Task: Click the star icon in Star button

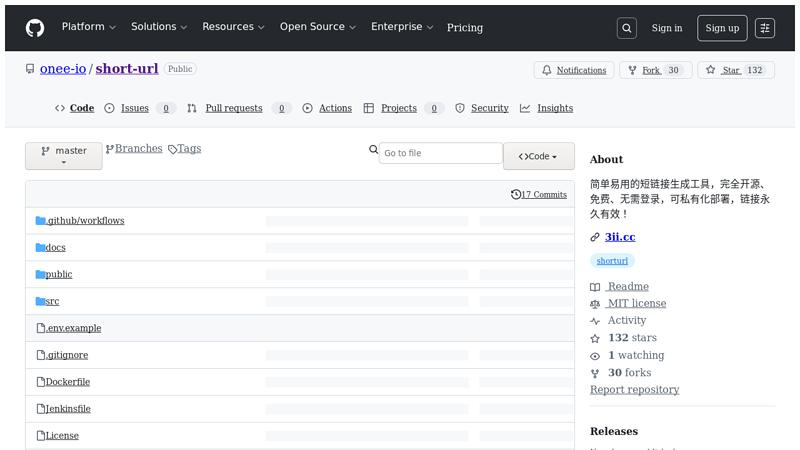Action: (710, 69)
